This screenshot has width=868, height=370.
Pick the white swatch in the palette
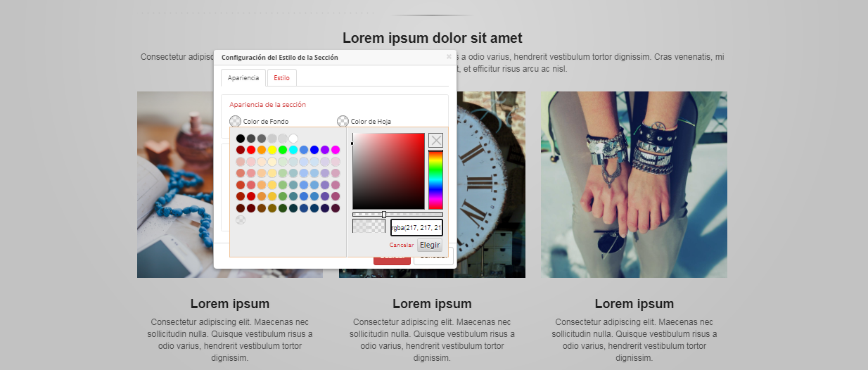pyautogui.click(x=293, y=139)
